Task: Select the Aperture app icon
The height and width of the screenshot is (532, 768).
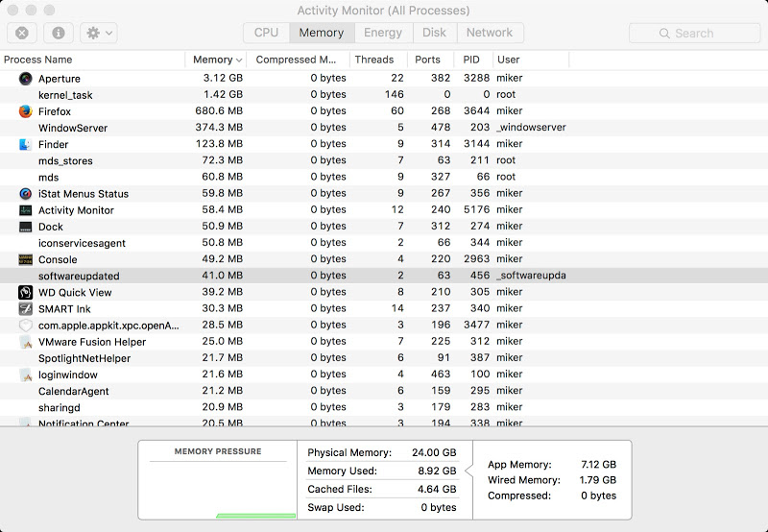Action: (26, 79)
